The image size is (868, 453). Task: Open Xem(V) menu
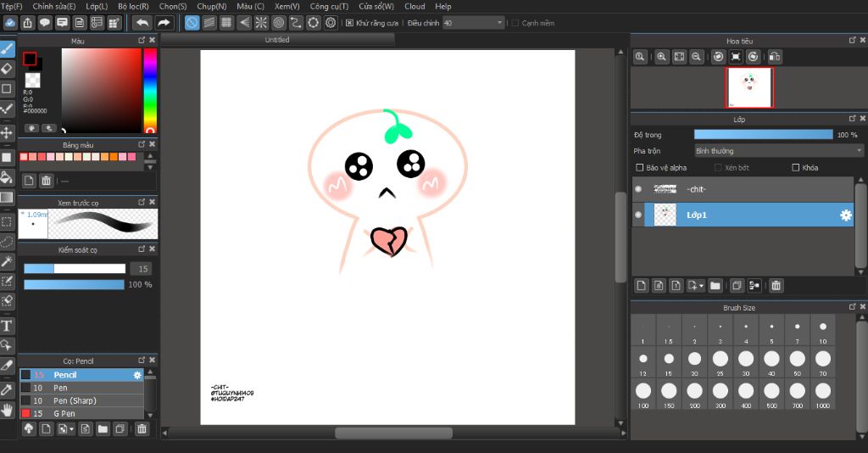(x=287, y=6)
